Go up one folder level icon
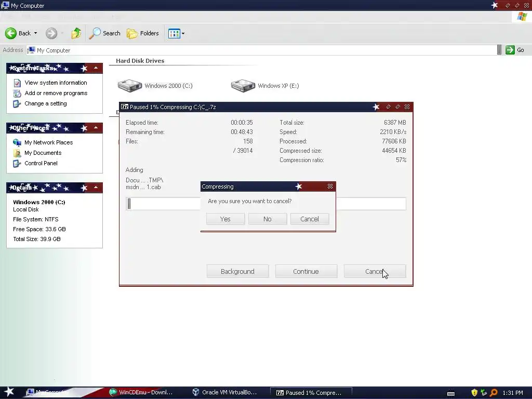This screenshot has height=399, width=532. (x=76, y=33)
